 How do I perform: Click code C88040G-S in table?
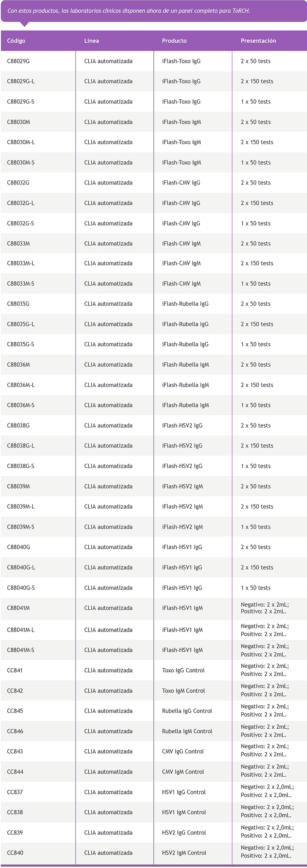pyautogui.click(x=21, y=588)
